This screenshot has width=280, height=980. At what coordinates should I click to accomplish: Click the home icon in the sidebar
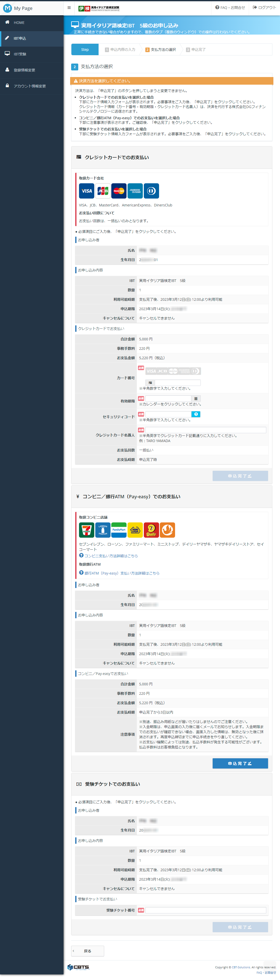(x=7, y=22)
